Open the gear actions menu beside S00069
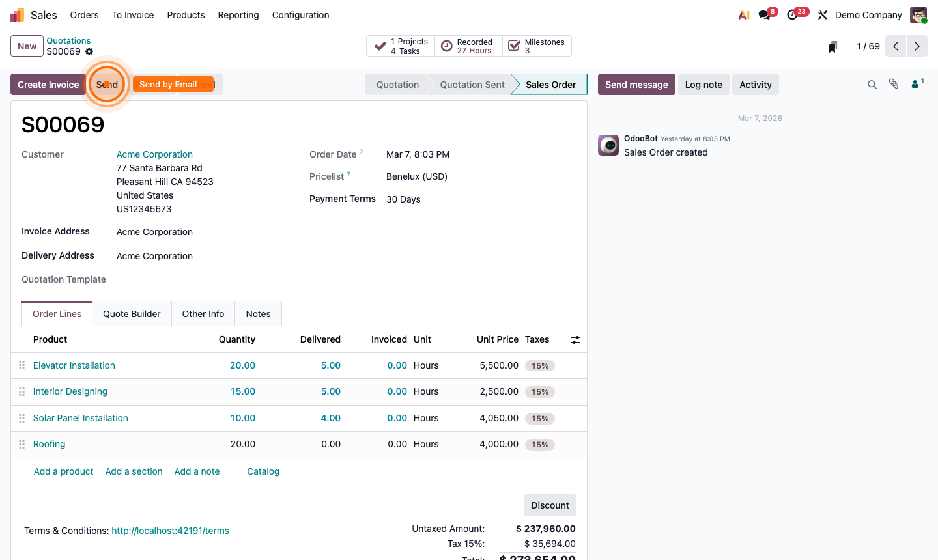938x560 pixels. pos(89,51)
